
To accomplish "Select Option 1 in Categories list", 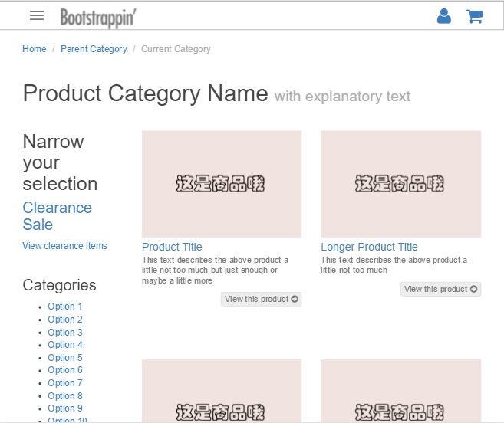I will tap(65, 307).
